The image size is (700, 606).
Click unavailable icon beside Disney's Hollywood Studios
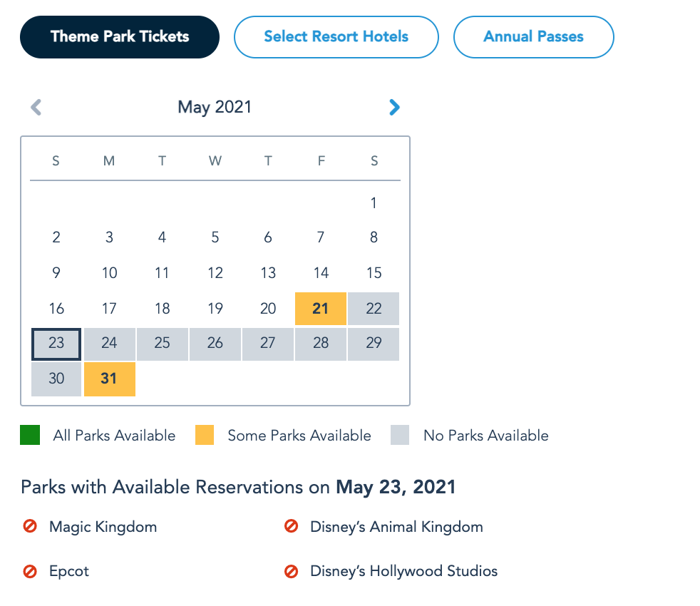pyautogui.click(x=291, y=571)
